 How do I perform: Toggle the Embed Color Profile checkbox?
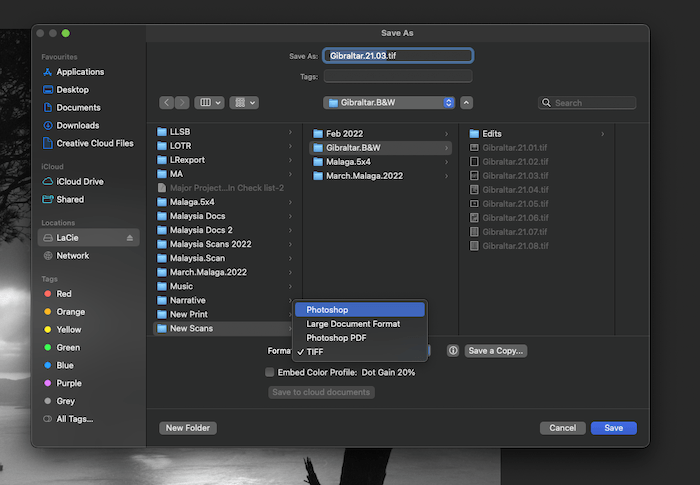[x=270, y=372]
